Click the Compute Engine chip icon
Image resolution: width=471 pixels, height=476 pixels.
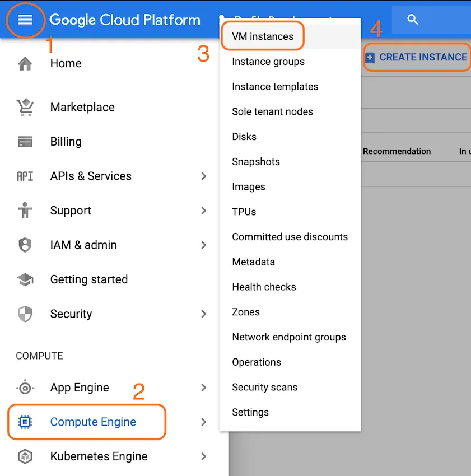point(25,422)
